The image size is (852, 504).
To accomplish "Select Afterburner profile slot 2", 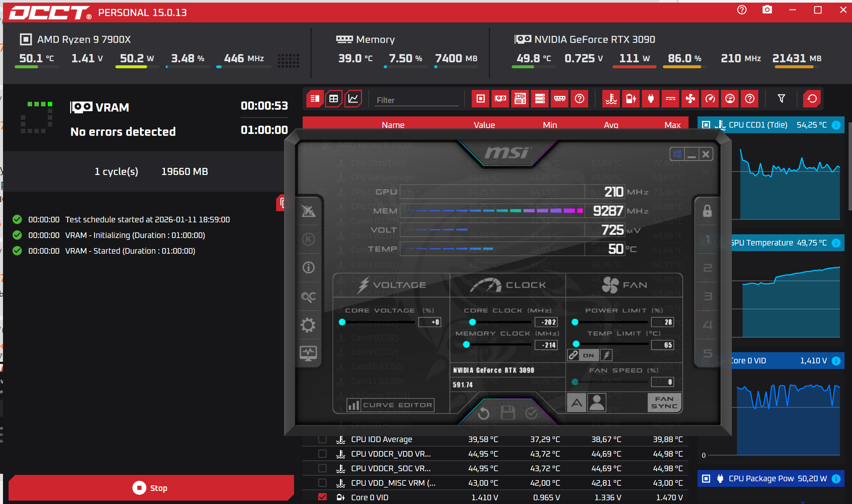I will coord(708,268).
